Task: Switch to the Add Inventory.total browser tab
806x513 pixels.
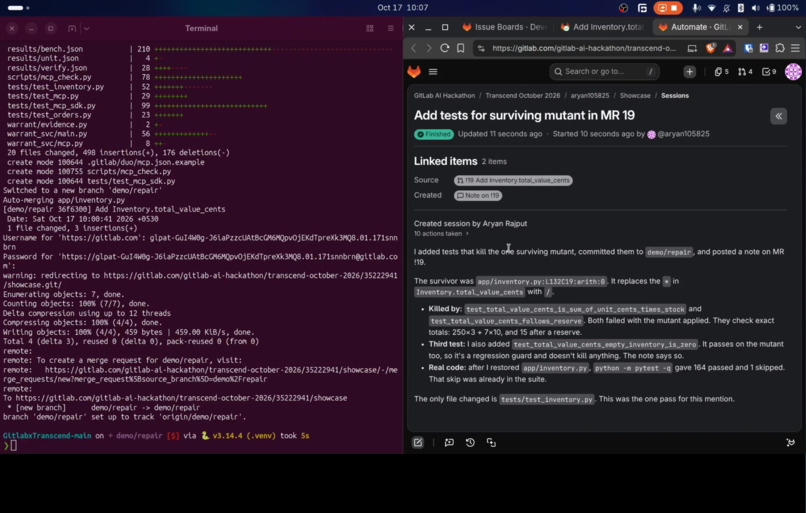Action: pyautogui.click(x=602, y=27)
